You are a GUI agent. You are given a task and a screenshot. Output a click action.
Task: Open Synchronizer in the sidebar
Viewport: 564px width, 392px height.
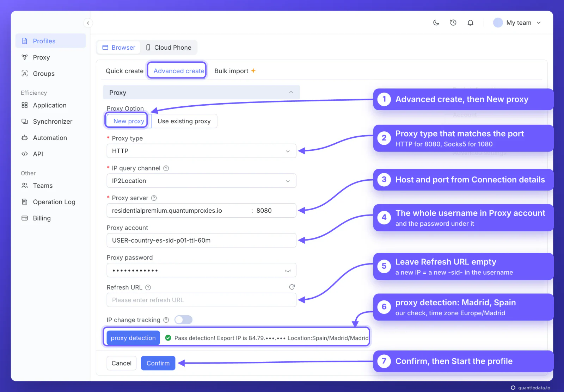point(51,122)
